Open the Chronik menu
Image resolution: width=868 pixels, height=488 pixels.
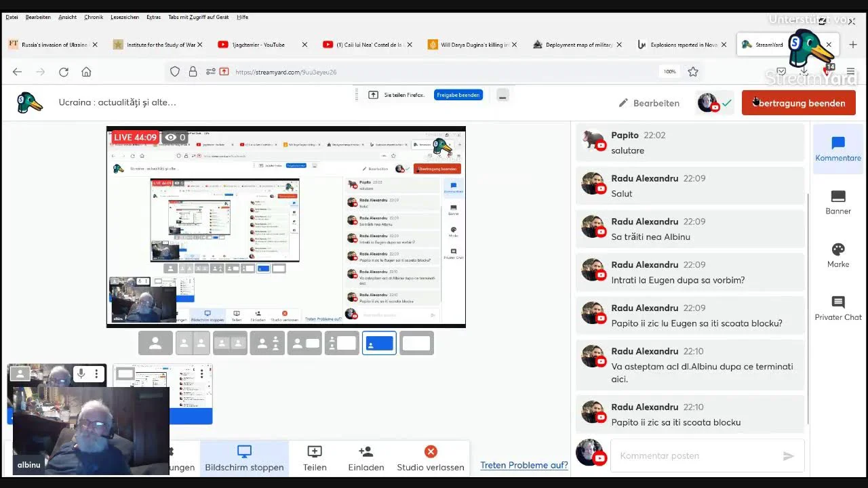(94, 17)
